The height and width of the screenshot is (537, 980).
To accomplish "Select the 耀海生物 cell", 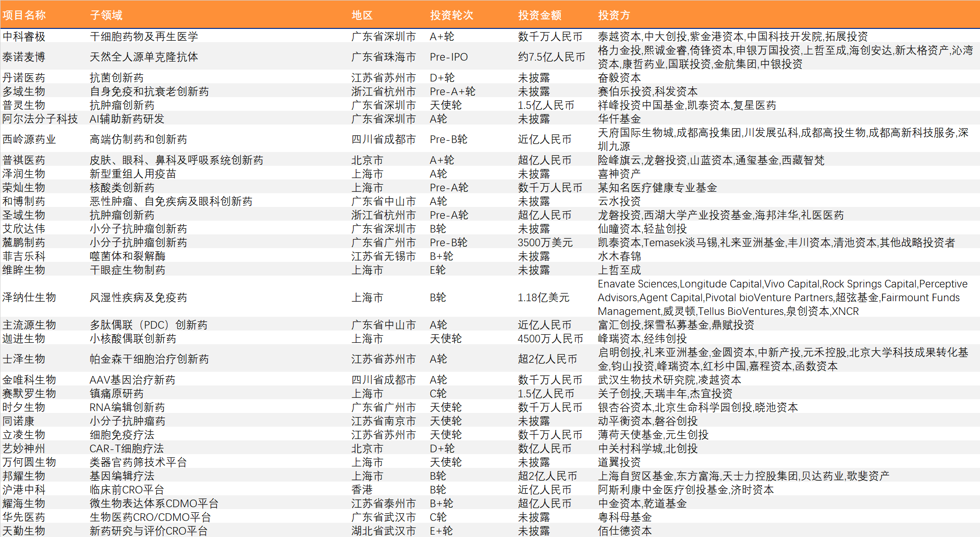I will (24, 503).
